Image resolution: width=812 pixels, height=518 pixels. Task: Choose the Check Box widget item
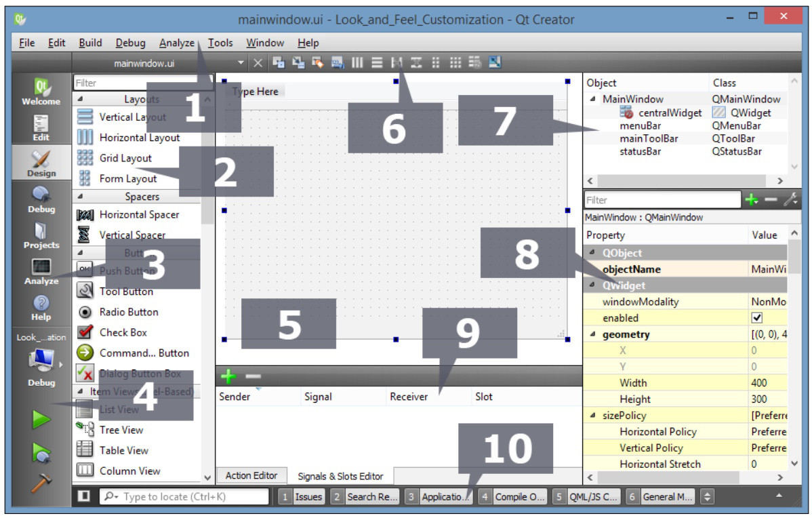[123, 333]
